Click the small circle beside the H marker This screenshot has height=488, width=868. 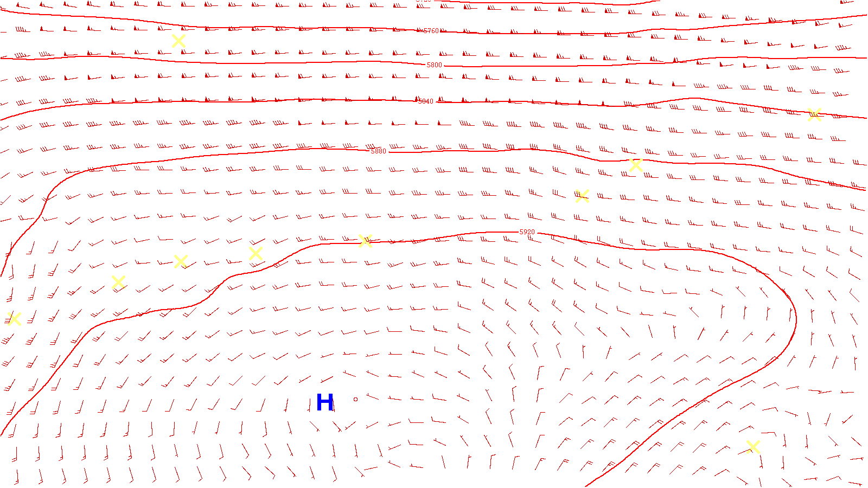click(356, 399)
